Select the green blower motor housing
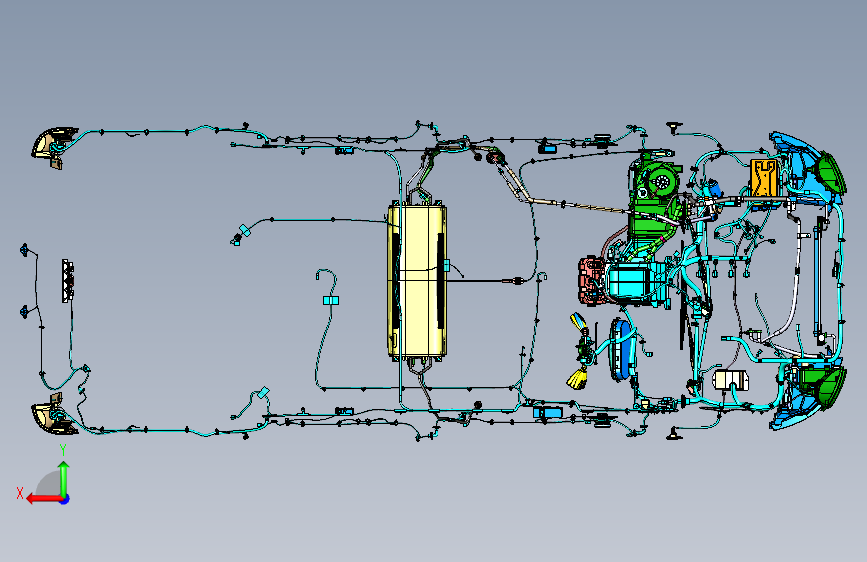The width and height of the screenshot is (867, 562). tap(663, 179)
